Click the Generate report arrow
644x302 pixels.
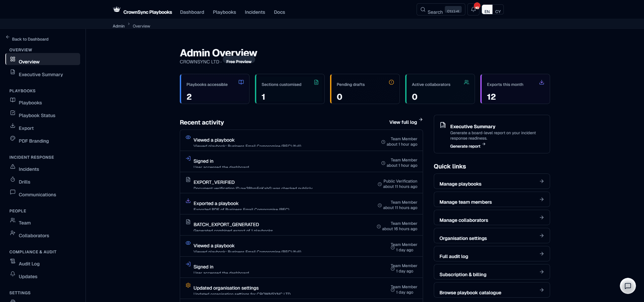(x=484, y=144)
